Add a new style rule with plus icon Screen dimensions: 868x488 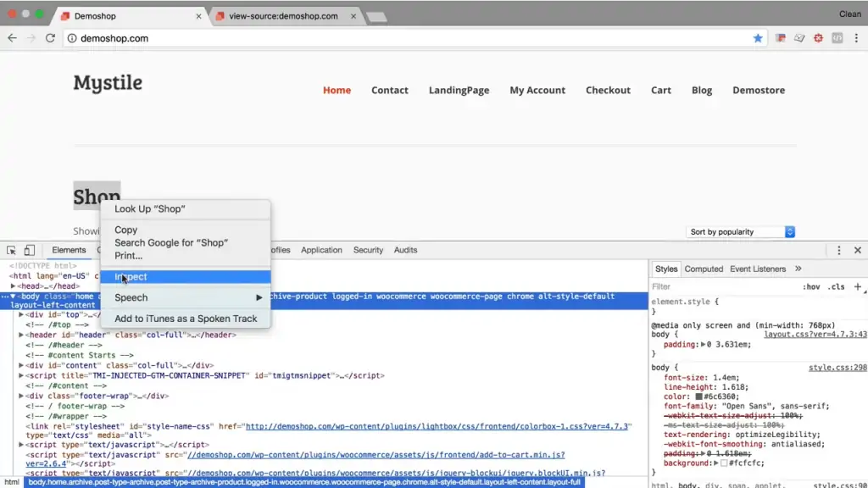859,286
